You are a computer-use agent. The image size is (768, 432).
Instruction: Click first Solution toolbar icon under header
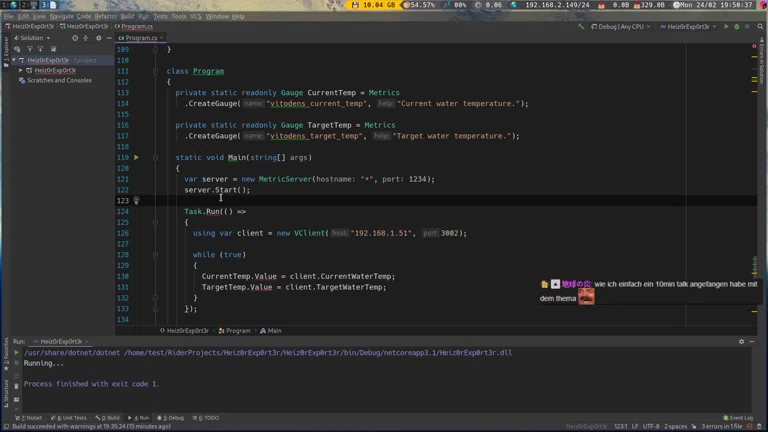pos(17,49)
